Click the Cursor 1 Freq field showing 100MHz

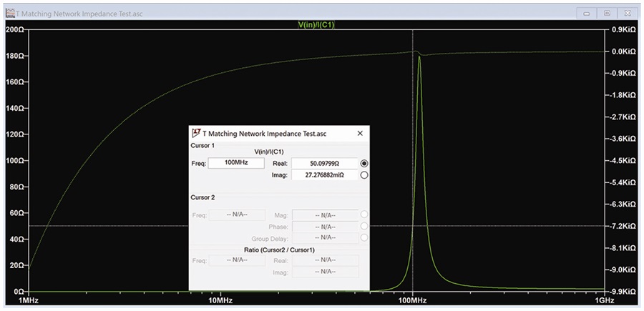236,163
